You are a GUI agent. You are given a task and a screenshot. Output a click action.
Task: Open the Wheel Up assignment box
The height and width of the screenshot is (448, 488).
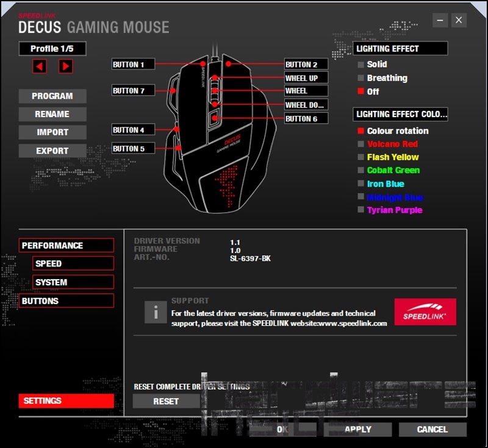pyautogui.click(x=306, y=78)
